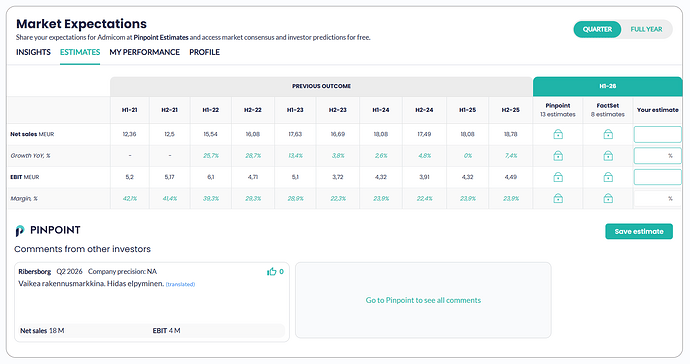The height and width of the screenshot is (364, 690).
Task: Open the INSIGHTS tab
Action: [33, 52]
